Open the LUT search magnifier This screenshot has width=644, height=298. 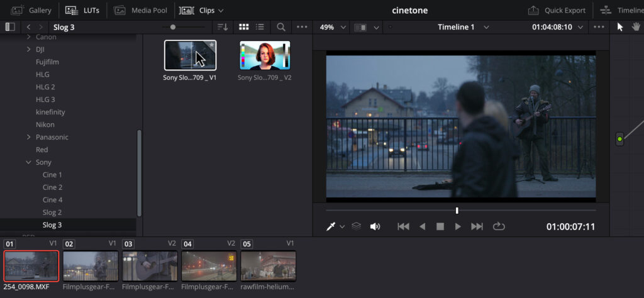[281, 27]
